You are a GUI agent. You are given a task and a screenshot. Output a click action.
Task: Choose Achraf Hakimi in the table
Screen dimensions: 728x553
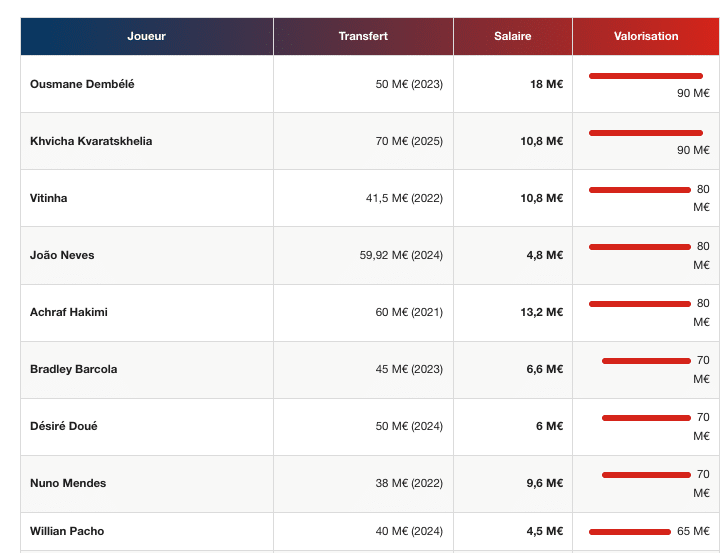click(x=69, y=312)
